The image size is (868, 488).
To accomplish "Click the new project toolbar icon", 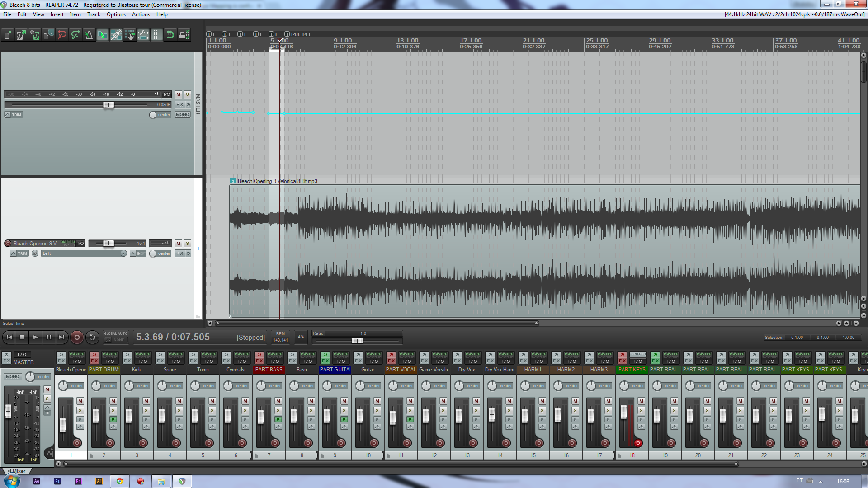I will (x=8, y=35).
